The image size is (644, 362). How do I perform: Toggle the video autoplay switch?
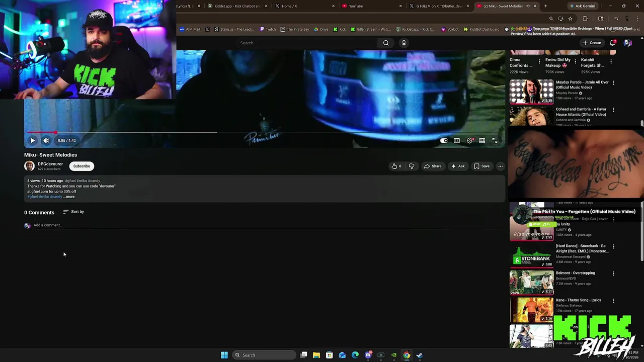[x=444, y=141]
